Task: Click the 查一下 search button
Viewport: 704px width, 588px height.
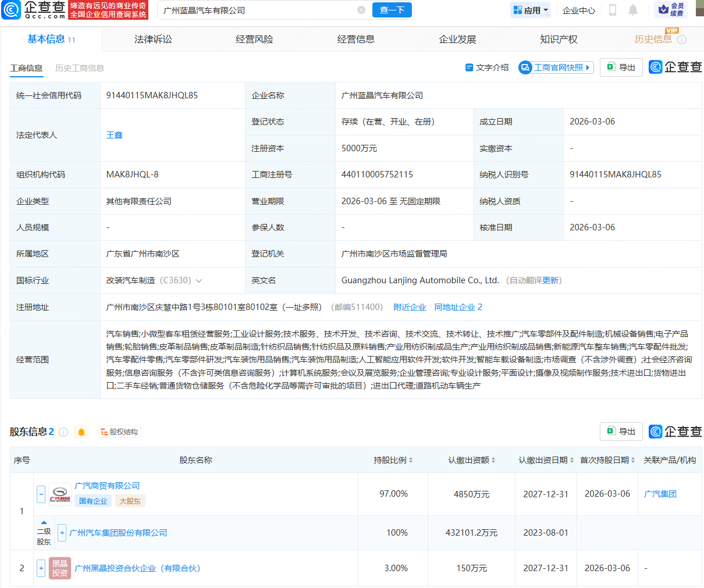Action: pyautogui.click(x=392, y=10)
